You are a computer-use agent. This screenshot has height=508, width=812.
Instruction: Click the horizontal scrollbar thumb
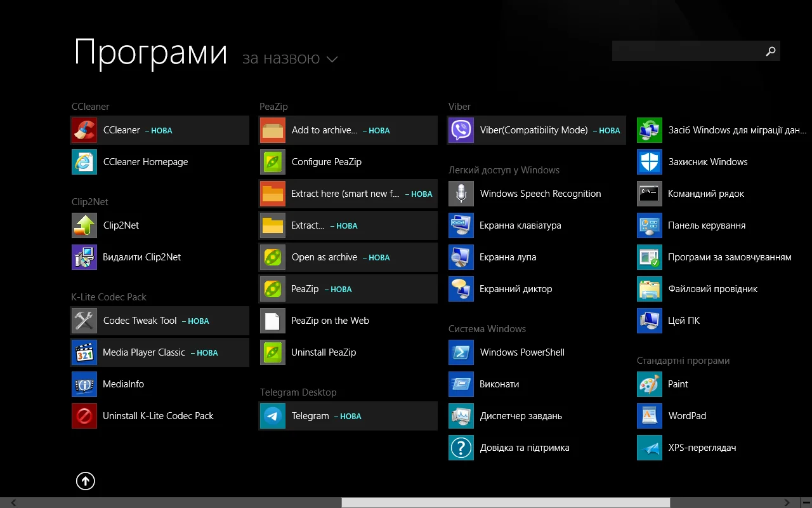(506, 502)
